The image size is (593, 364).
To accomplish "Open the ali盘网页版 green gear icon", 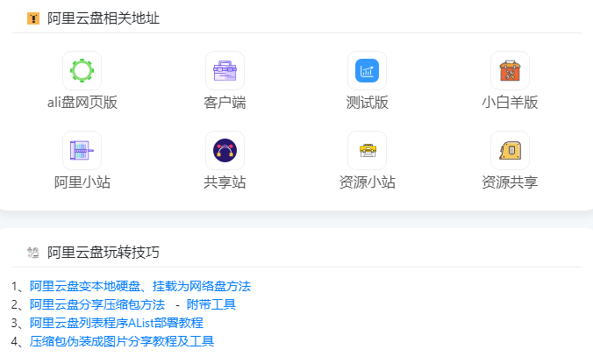I will (x=82, y=71).
